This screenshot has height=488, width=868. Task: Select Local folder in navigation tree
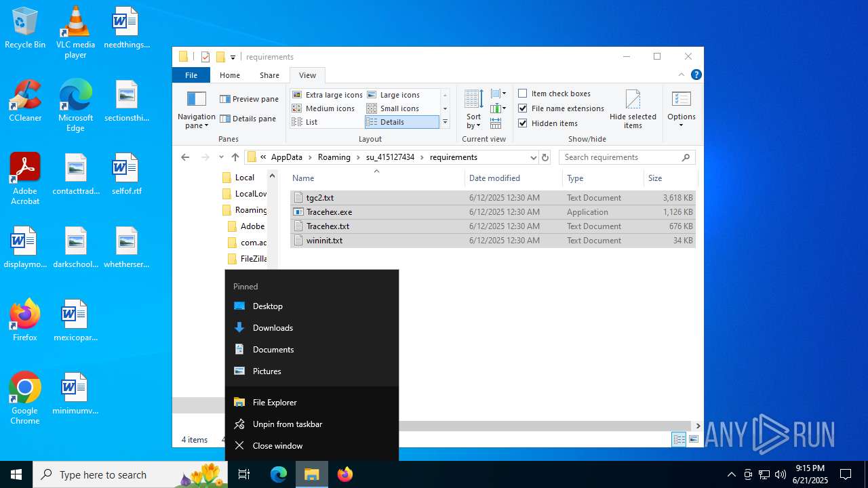(244, 178)
